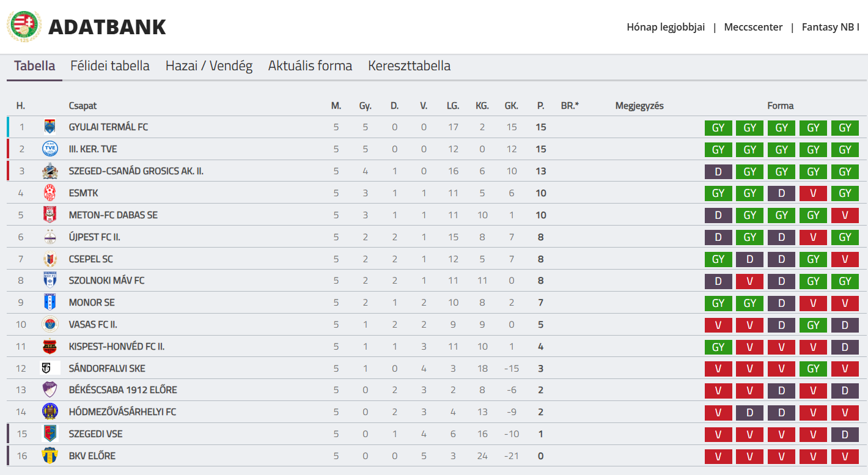Open the Hónap legjobbjai link
Viewport: 868px width, 475px height.
[666, 27]
